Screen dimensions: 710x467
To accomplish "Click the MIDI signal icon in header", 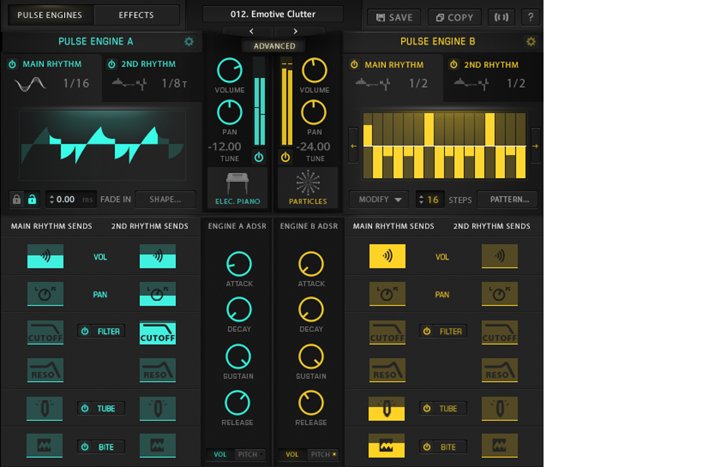I will [502, 17].
